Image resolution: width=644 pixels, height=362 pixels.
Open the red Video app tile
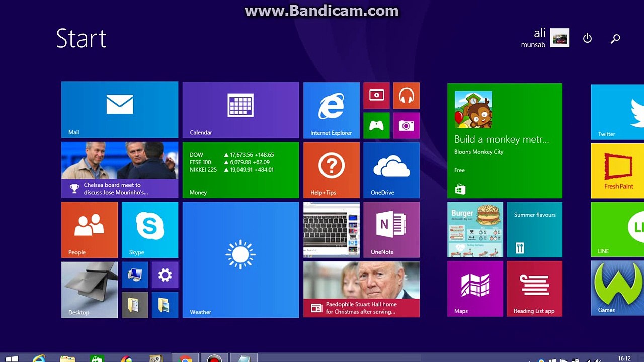click(376, 96)
